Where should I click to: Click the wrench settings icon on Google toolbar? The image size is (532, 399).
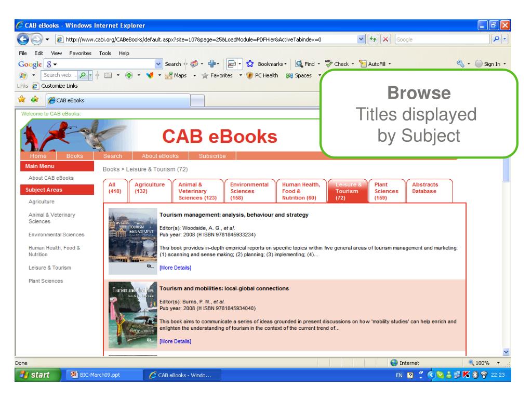tap(460, 64)
